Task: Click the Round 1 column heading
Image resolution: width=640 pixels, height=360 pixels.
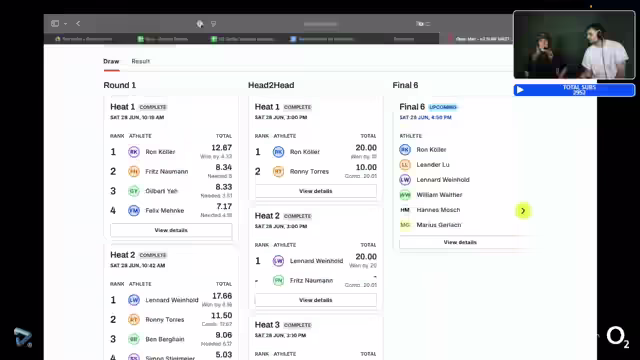Action: tap(120, 85)
